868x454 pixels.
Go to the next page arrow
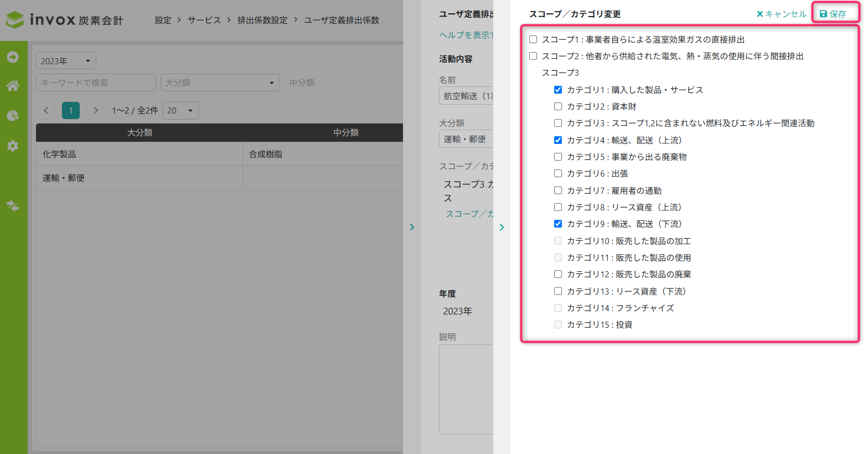96,110
